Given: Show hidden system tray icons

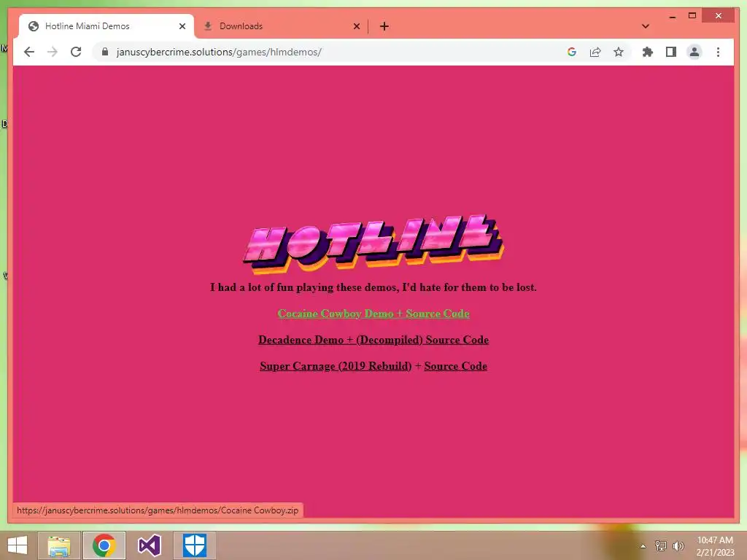Looking at the screenshot, I should point(643,546).
